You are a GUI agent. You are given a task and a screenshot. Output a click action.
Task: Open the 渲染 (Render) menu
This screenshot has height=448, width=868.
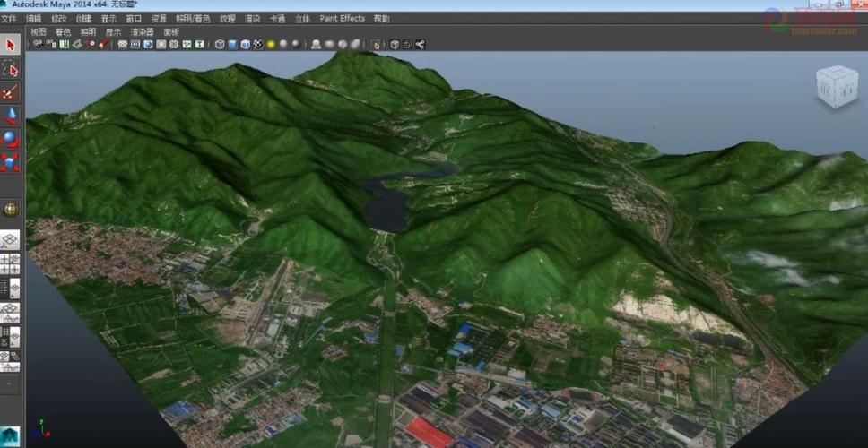[253, 18]
